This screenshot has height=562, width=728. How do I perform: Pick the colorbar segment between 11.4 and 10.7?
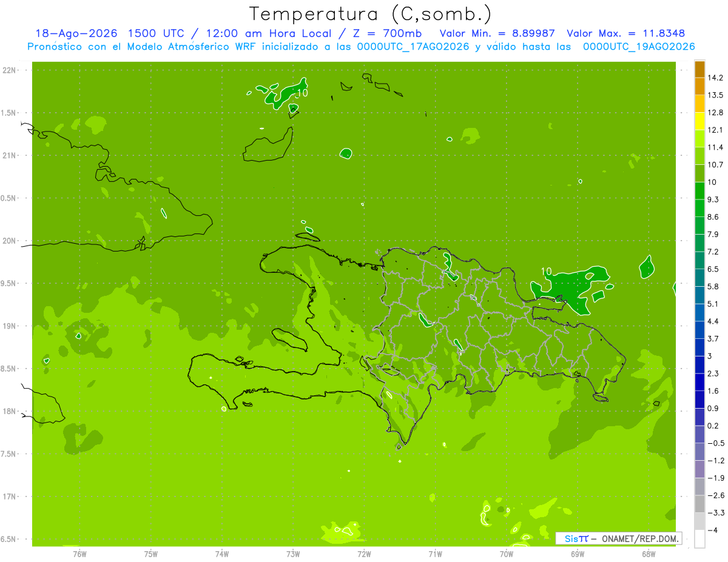(699, 156)
